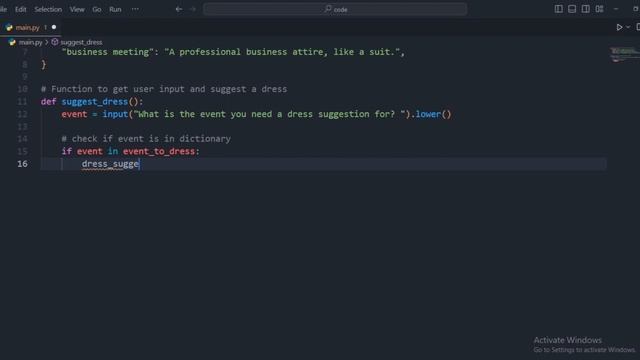
Task: Open the customize layout icon
Action: [x=599, y=9]
